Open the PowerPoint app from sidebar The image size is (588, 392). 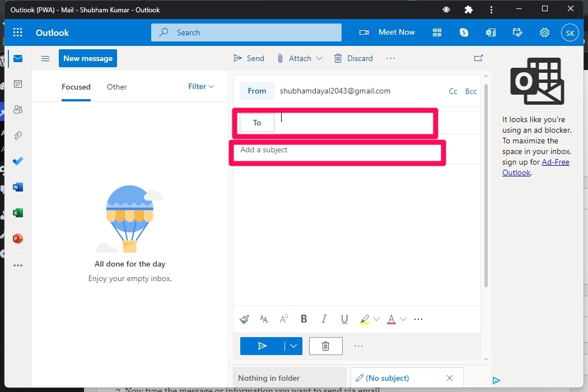(18, 239)
